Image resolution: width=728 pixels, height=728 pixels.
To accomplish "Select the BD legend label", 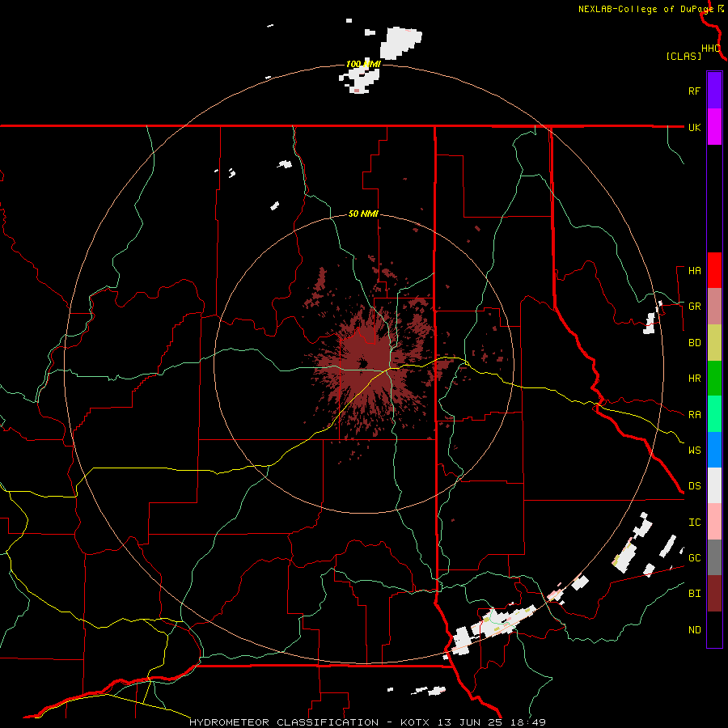I will [694, 343].
